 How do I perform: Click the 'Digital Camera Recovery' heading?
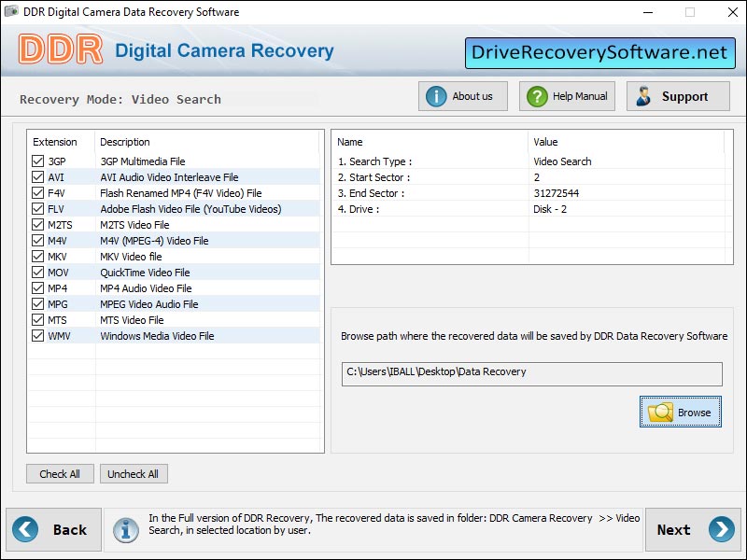tap(224, 50)
